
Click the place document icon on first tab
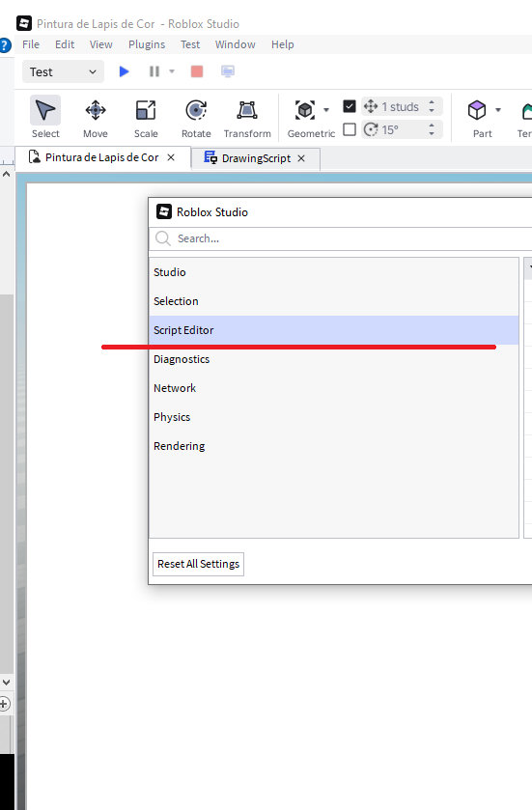click(34, 157)
